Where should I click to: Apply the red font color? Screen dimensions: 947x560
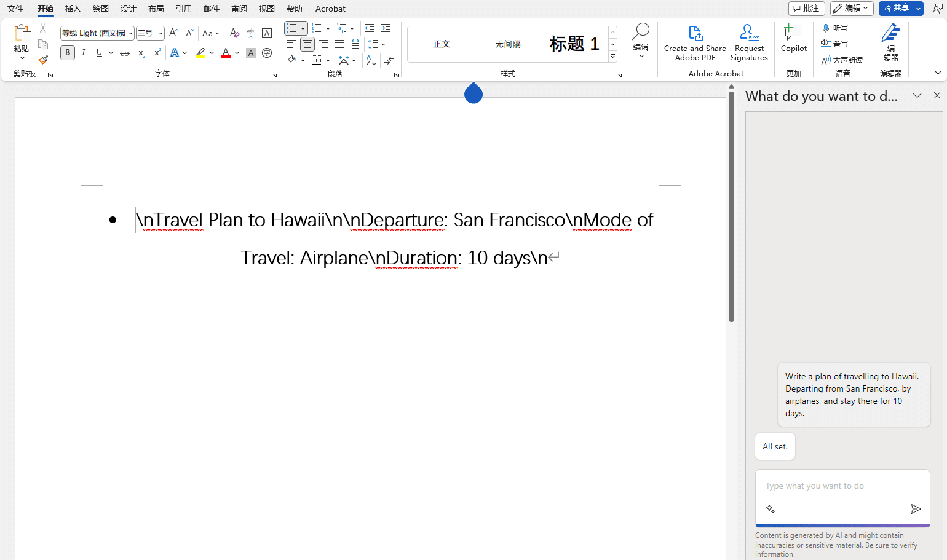[226, 53]
